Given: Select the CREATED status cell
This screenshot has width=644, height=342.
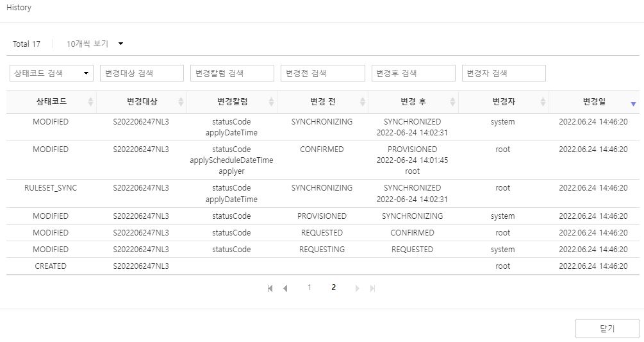Looking at the screenshot, I should click(51, 266).
